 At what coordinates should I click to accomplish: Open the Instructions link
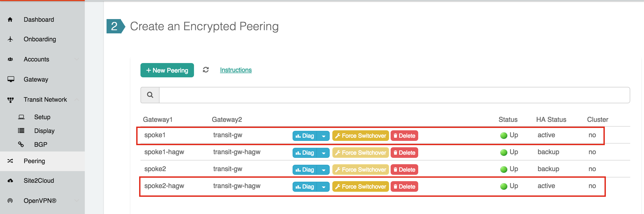tap(236, 70)
